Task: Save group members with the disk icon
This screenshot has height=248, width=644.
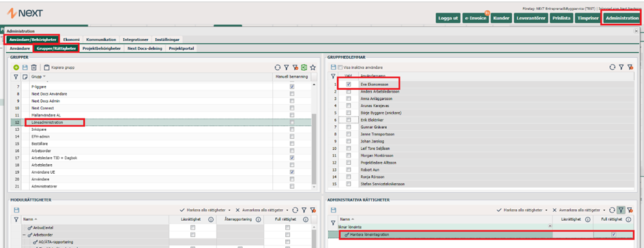Action: point(333,67)
